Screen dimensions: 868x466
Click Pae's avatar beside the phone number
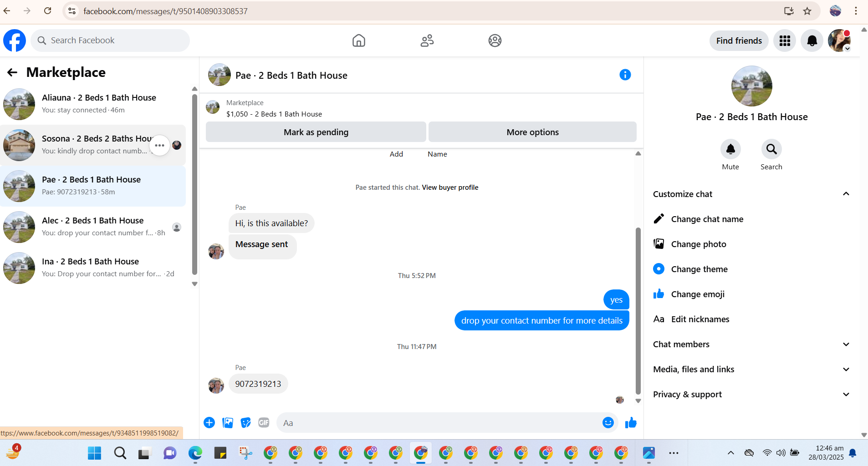216,385
